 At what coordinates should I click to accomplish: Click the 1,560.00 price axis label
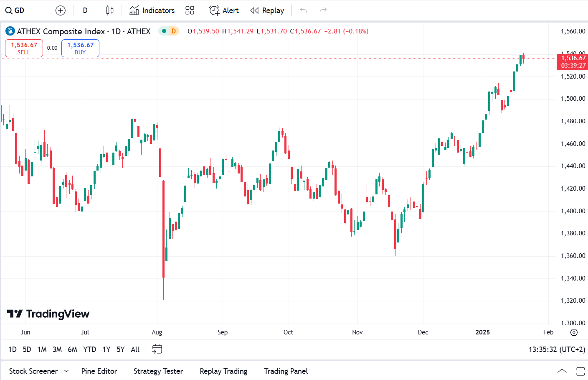(x=573, y=31)
